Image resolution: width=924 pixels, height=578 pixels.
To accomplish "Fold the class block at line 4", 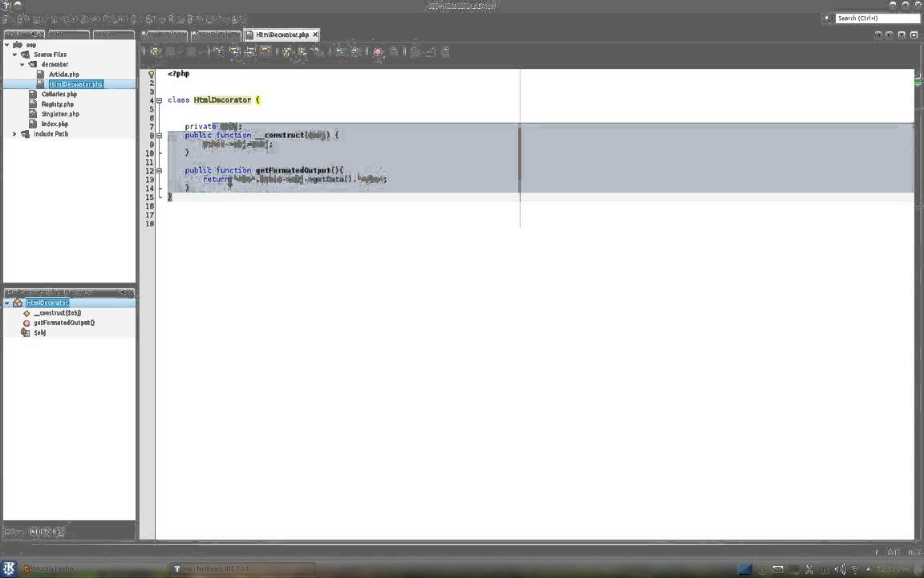I will pyautogui.click(x=159, y=100).
